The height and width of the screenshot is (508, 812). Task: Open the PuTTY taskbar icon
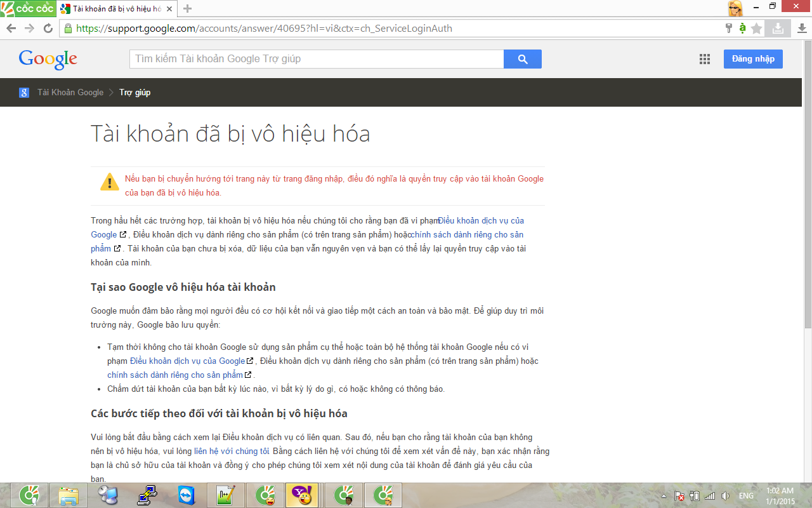coord(148,495)
